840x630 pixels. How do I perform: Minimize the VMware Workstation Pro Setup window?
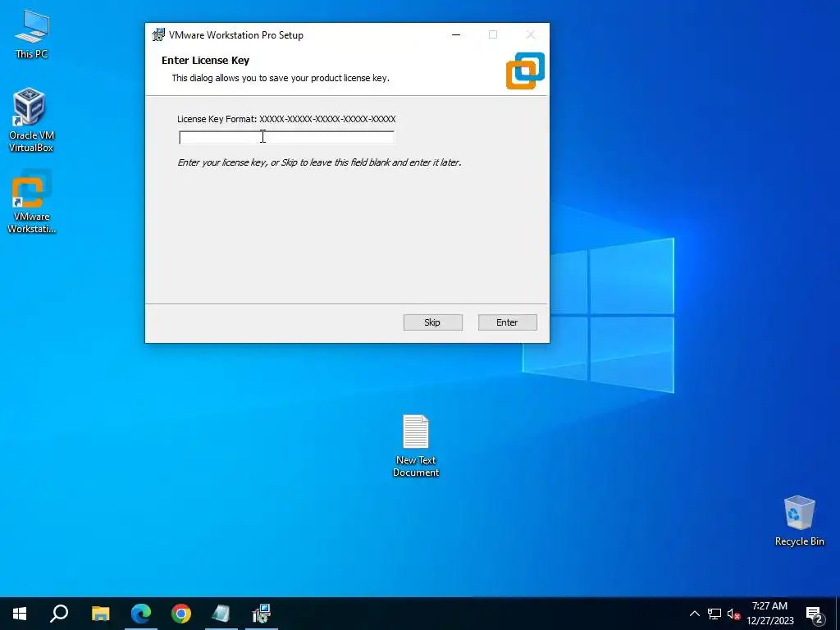coord(456,34)
